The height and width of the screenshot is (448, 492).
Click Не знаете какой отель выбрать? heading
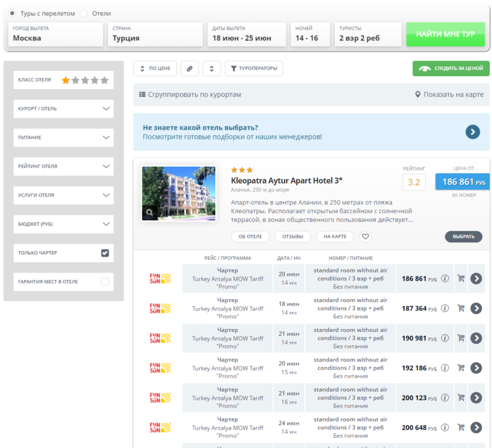click(x=201, y=127)
